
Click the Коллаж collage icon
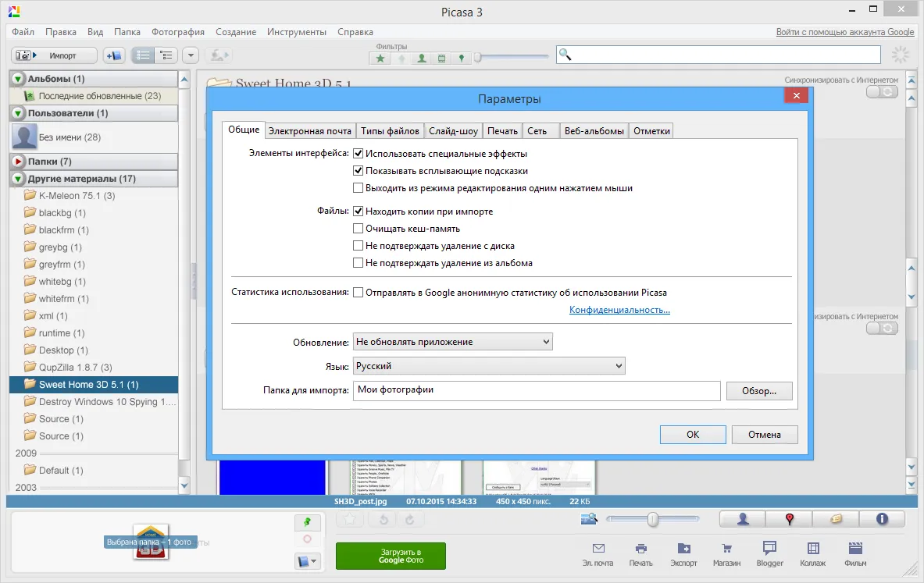pos(812,553)
